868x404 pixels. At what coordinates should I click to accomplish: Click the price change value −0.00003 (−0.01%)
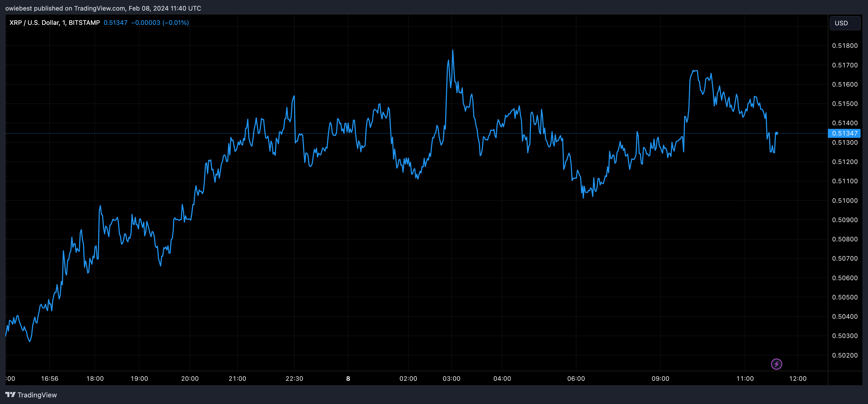(161, 22)
